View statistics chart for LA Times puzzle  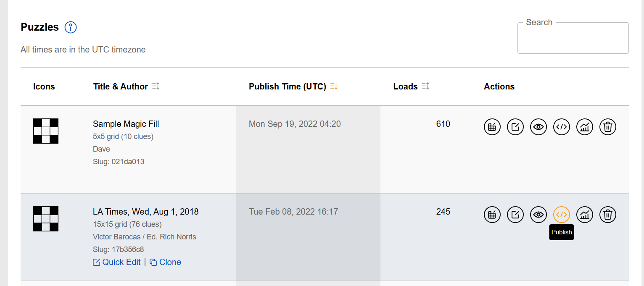tap(584, 214)
